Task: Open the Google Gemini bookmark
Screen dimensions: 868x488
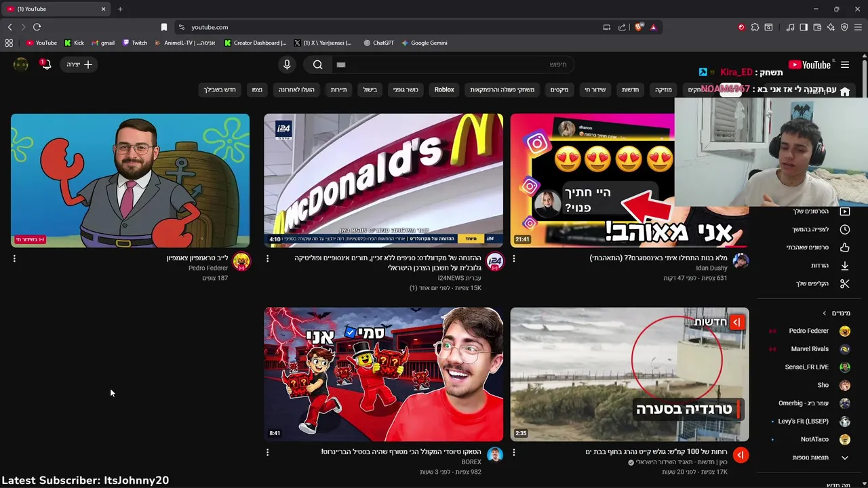Action: (425, 43)
